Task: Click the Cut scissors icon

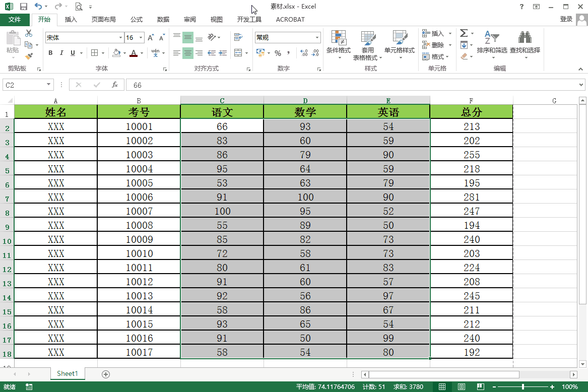Action: pyautogui.click(x=29, y=33)
